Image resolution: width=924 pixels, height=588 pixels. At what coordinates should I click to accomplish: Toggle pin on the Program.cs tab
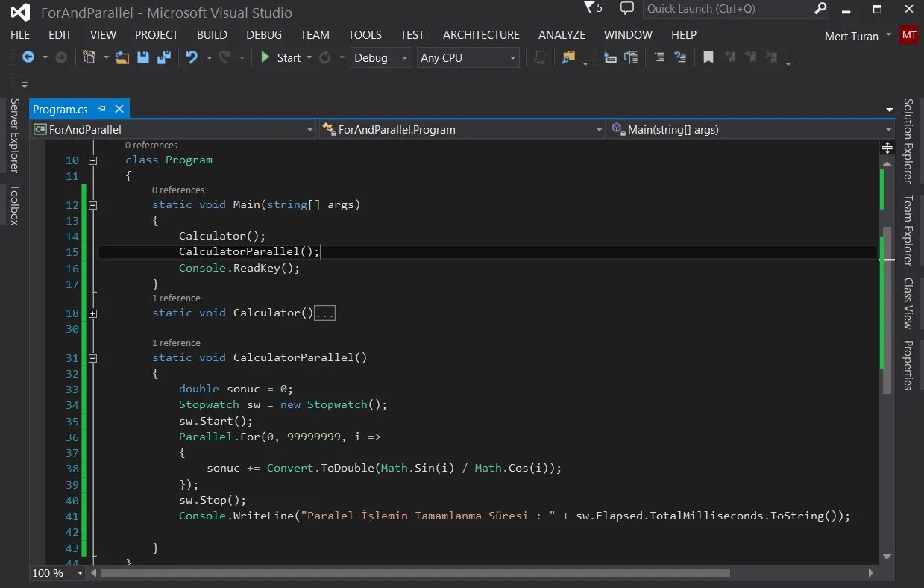[x=102, y=109]
